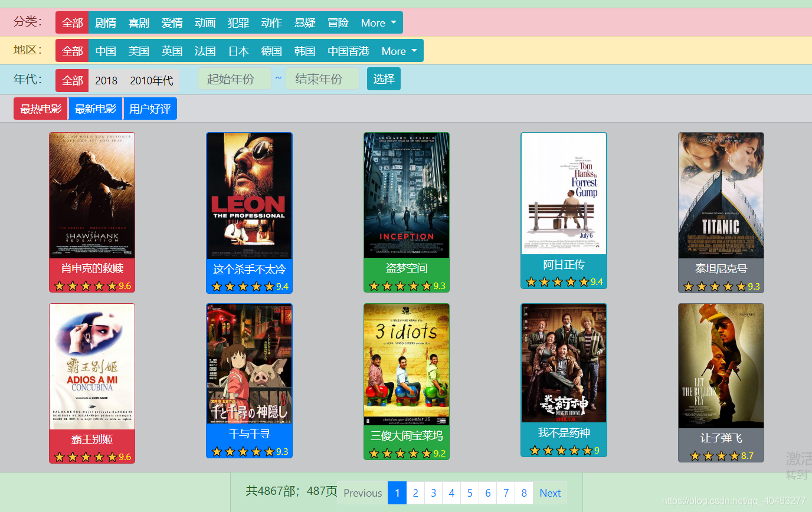This screenshot has height=512, width=812.
Task: Go to page 4 in pagination
Action: (451, 493)
